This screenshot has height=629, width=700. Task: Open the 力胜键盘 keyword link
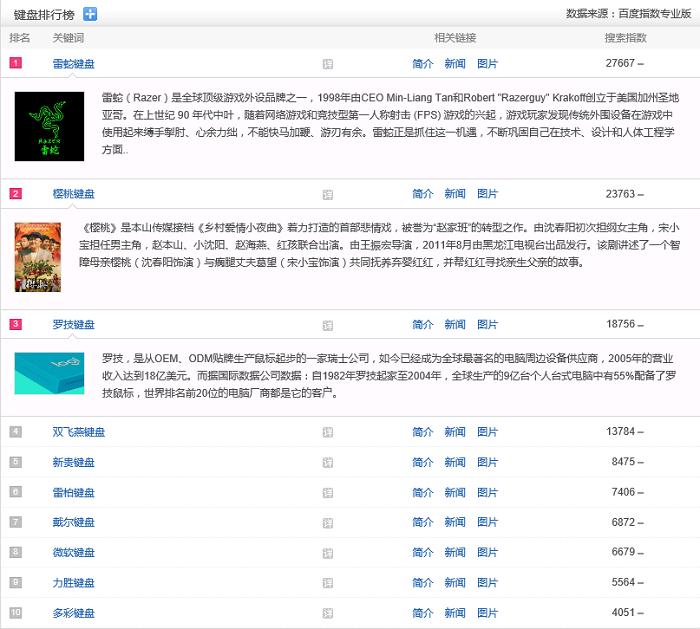[x=74, y=583]
